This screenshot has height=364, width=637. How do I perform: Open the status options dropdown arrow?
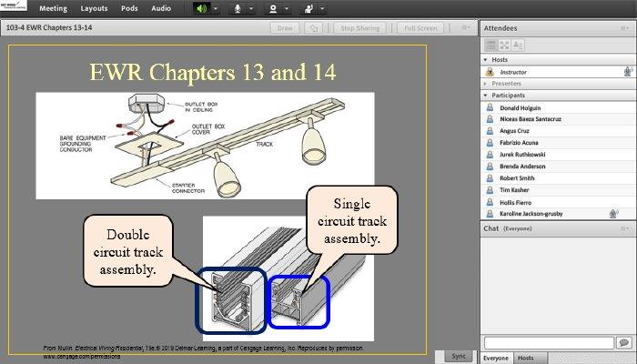pos(322,8)
